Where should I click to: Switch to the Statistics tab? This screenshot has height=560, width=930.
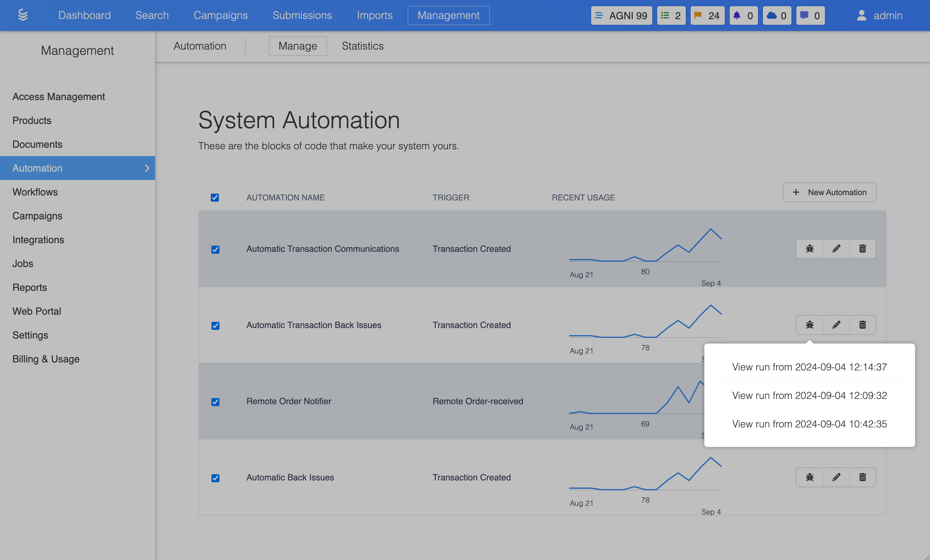363,46
